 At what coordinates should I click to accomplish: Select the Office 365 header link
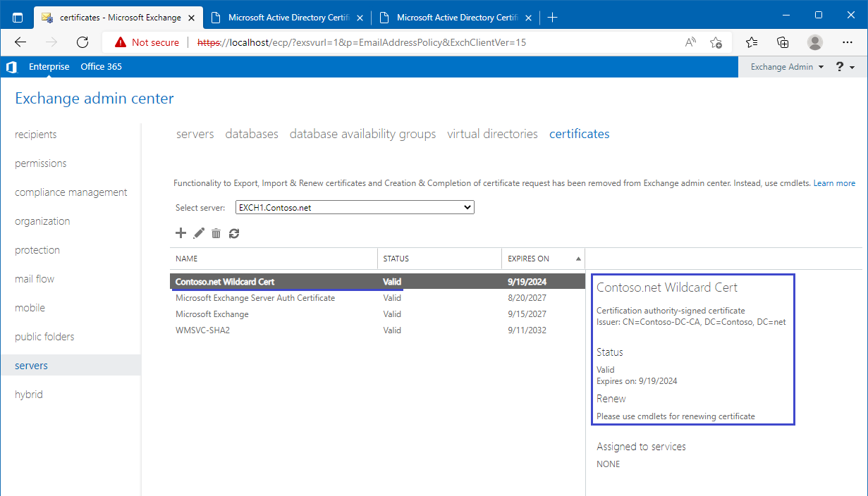point(101,67)
